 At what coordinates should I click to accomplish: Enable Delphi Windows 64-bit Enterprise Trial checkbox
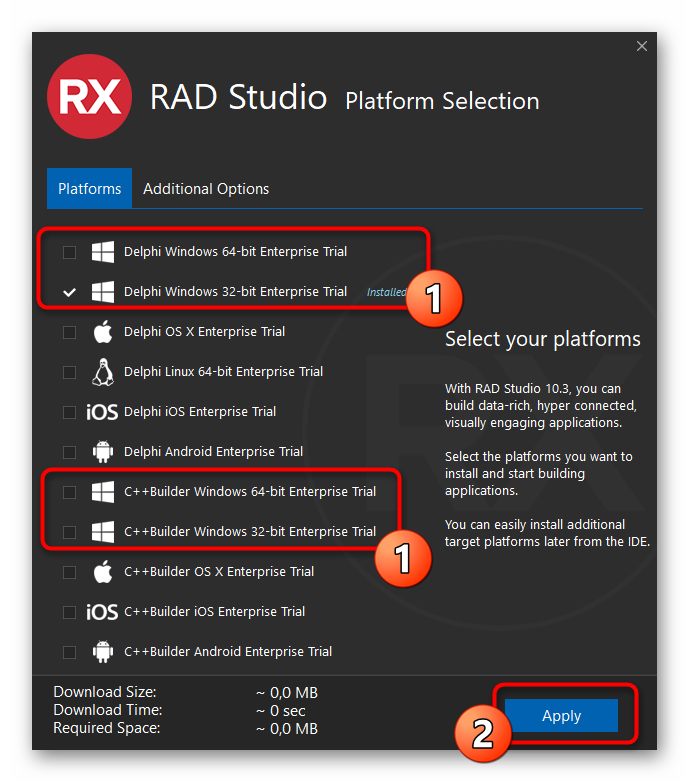click(69, 252)
